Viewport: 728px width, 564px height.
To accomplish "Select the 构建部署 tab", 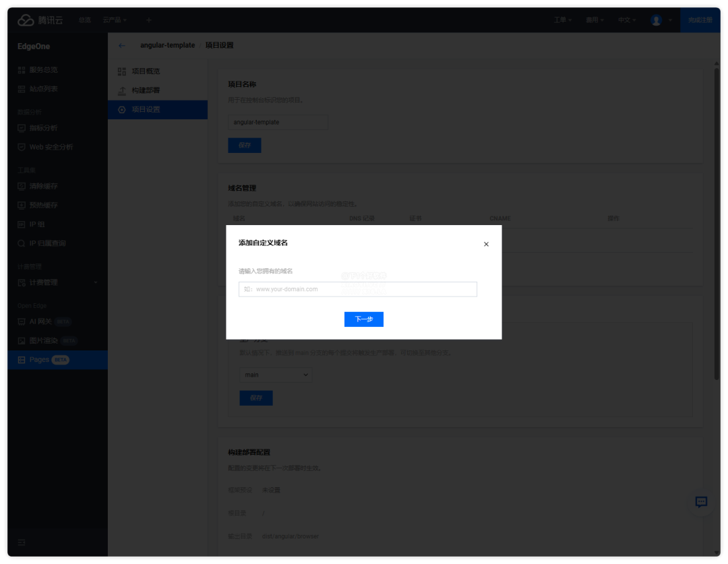I will pyautogui.click(x=158, y=90).
